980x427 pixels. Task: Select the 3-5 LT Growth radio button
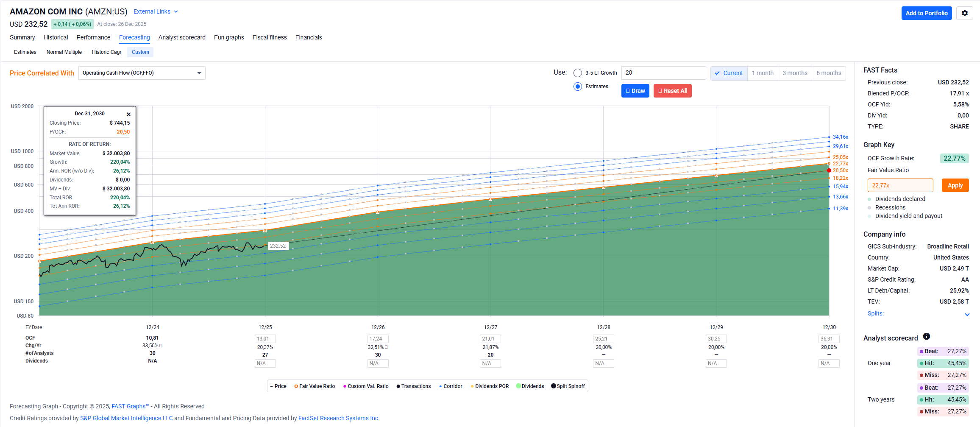pyautogui.click(x=577, y=73)
